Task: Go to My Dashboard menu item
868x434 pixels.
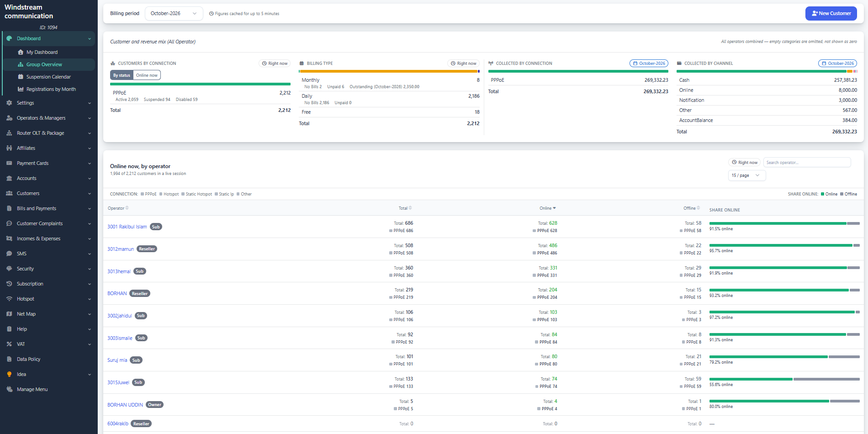Action: [42, 52]
